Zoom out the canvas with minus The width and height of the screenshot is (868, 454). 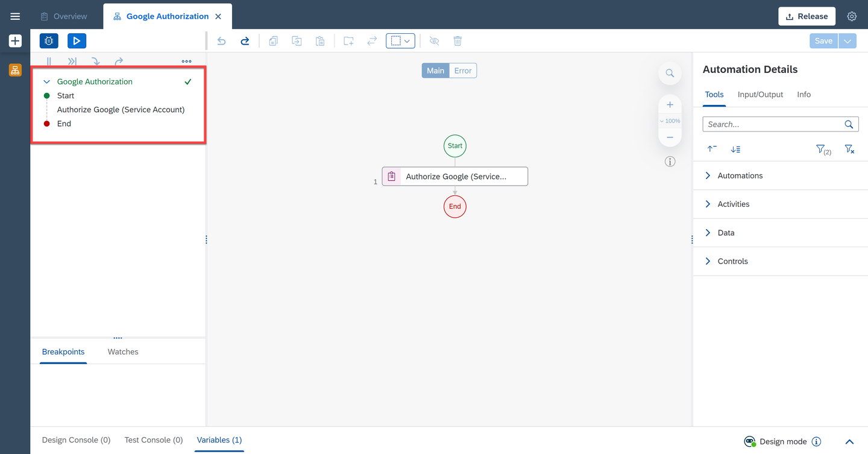tap(670, 137)
